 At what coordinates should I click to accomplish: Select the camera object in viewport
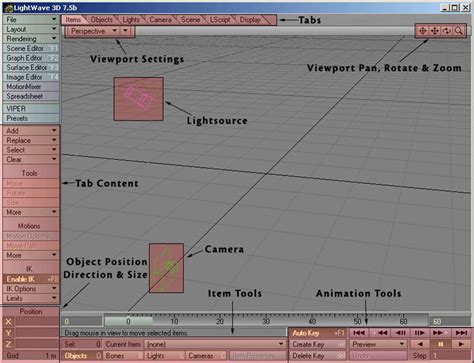click(166, 268)
